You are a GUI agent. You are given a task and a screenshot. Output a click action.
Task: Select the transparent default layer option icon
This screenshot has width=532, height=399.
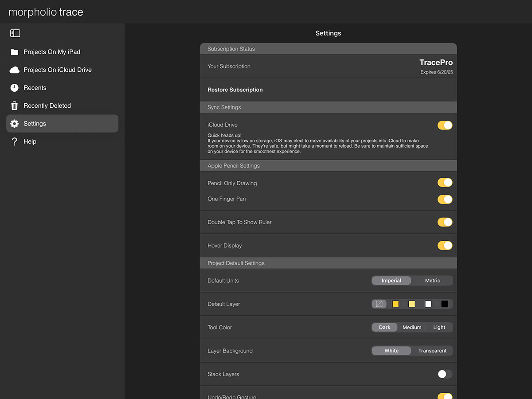pyautogui.click(x=379, y=304)
